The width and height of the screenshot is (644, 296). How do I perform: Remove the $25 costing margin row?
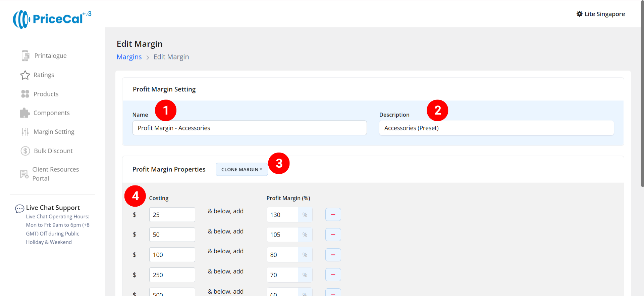click(333, 215)
